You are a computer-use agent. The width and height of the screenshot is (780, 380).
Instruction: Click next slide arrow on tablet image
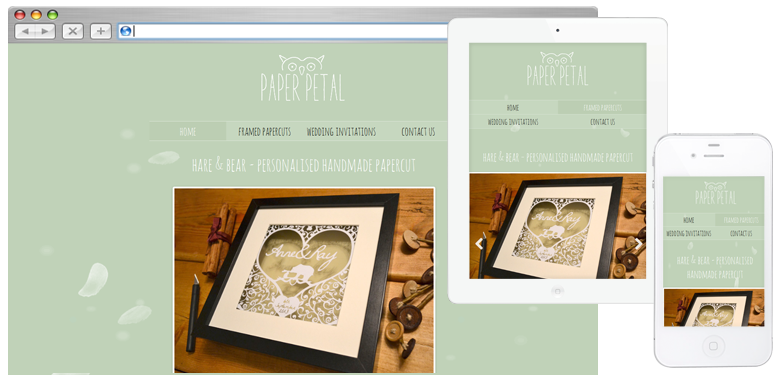pos(638,244)
